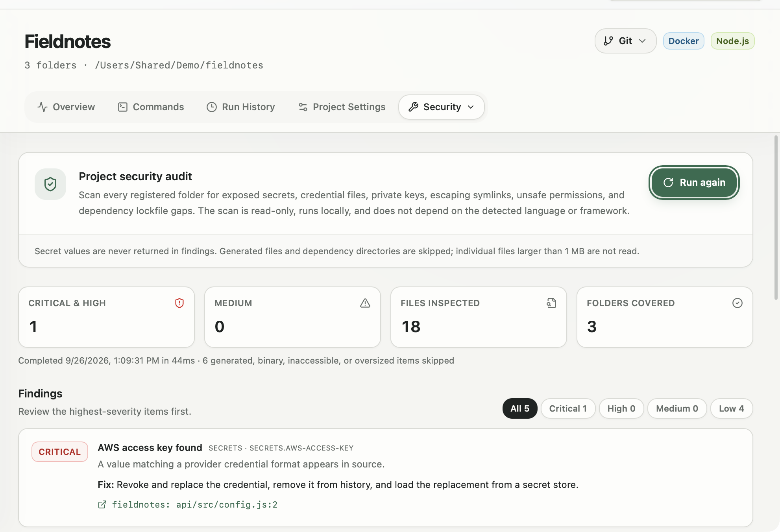Viewport: 780px width, 532px height.
Task: Click the red shield icon in Critical & High card
Action: (179, 303)
